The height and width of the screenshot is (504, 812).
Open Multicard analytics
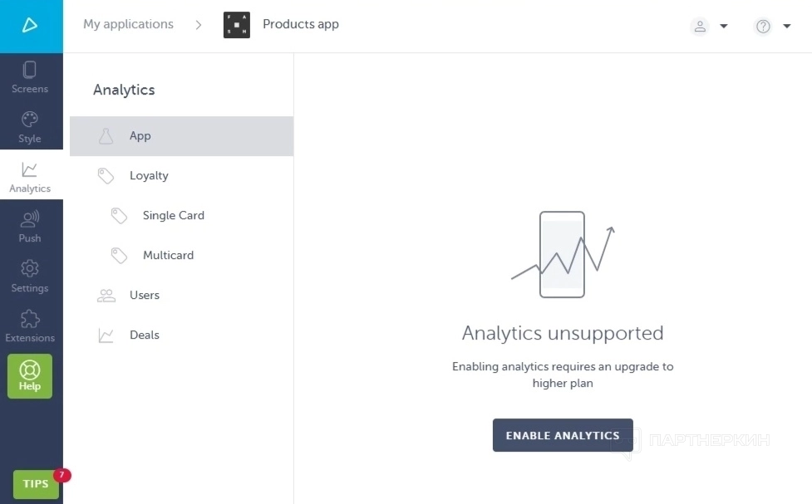[x=168, y=256]
